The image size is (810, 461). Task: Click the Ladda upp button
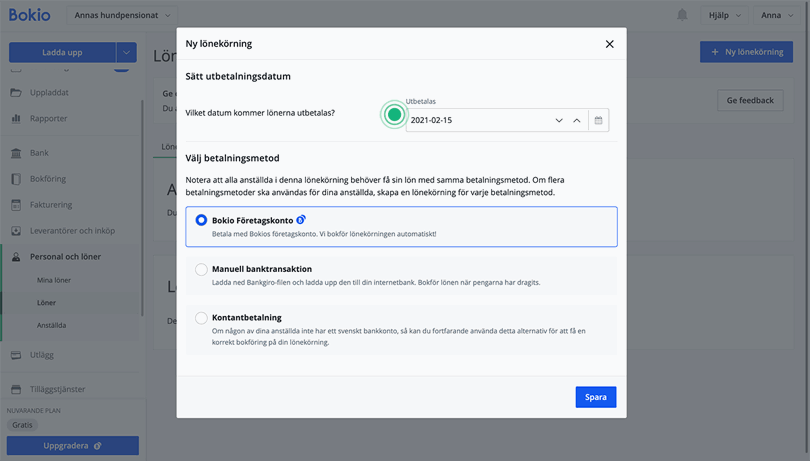click(x=62, y=52)
